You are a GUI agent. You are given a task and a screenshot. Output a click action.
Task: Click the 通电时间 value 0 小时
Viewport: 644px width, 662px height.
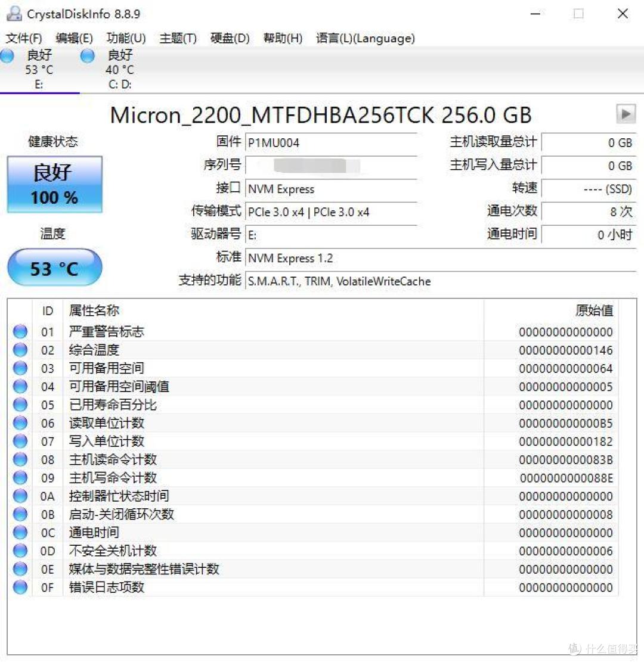coord(589,235)
